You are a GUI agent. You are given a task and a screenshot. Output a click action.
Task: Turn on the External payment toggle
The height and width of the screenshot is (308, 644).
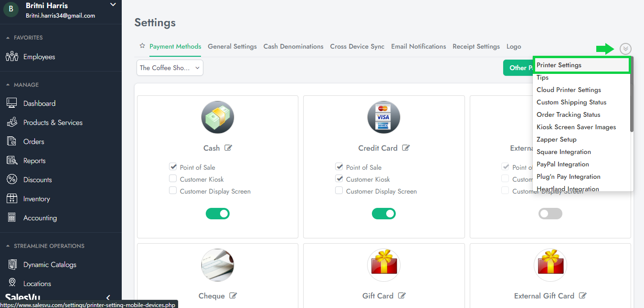[550, 214]
